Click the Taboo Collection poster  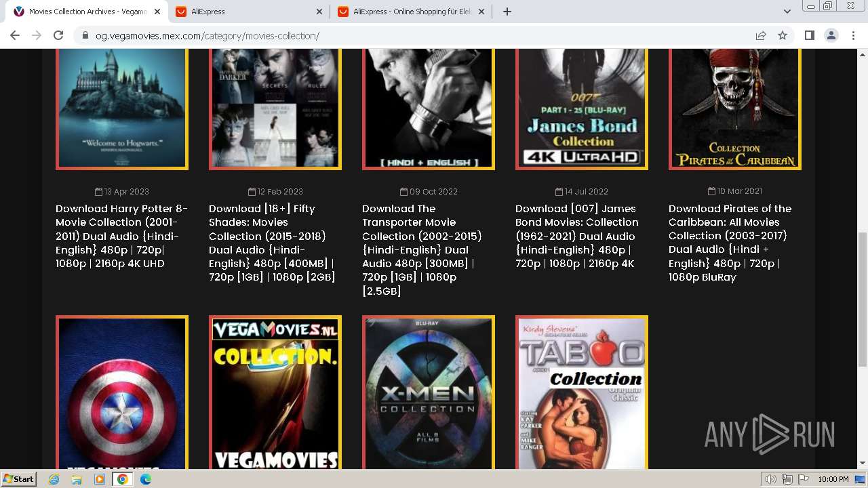582,392
